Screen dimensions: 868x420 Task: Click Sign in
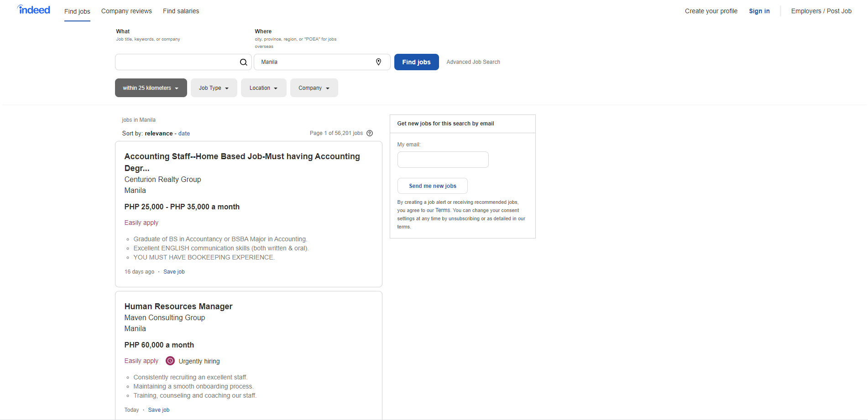[x=759, y=11]
